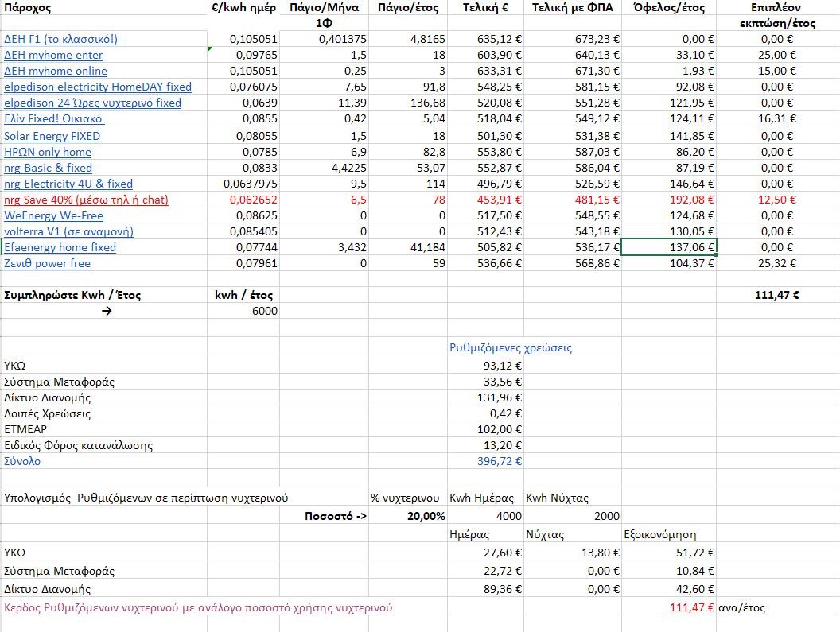840x632 pixels.
Task: Select the Πάγιο/Μήνα header cell
Action: 324,7
